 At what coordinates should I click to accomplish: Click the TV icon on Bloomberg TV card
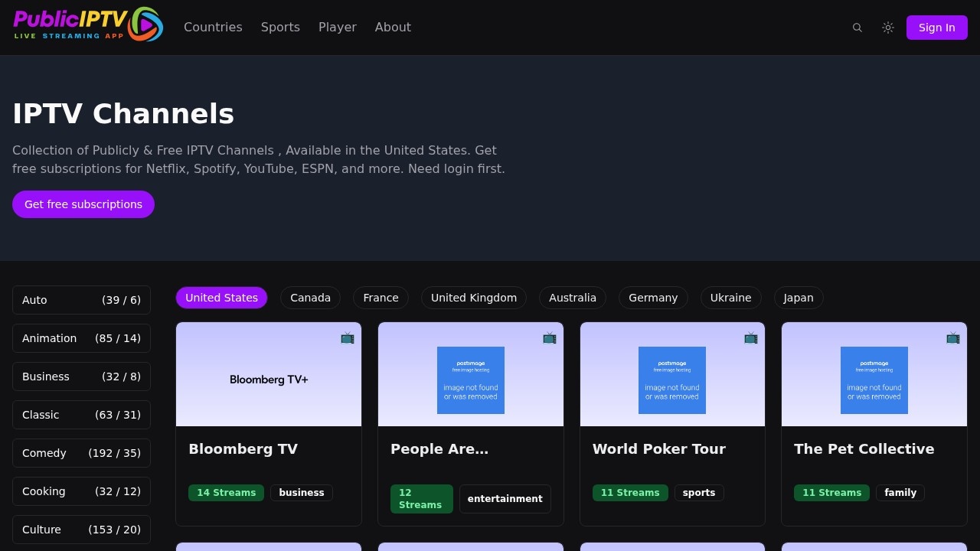tap(348, 337)
